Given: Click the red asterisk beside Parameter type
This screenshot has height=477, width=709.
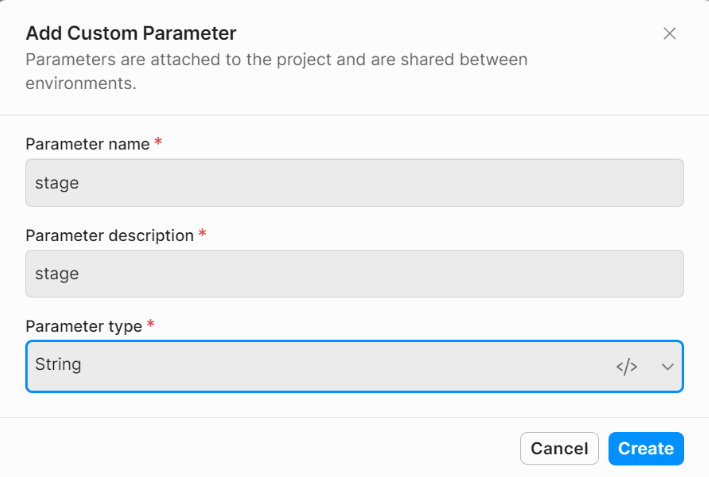Looking at the screenshot, I should pos(151,325).
